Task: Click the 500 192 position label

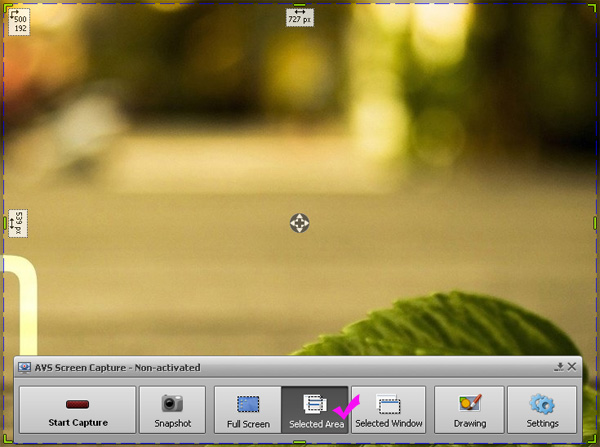Action: tap(19, 22)
